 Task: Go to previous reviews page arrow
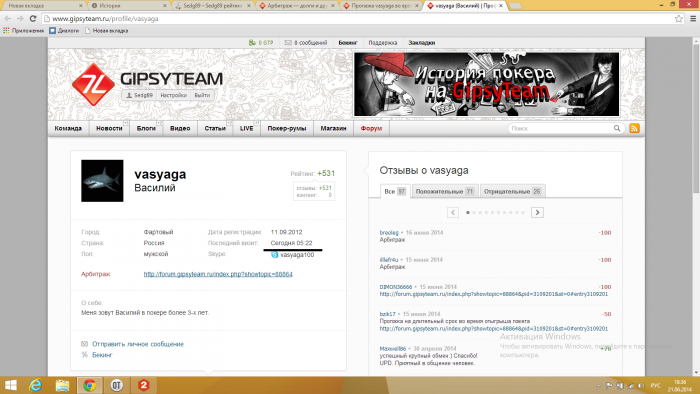pyautogui.click(x=453, y=212)
